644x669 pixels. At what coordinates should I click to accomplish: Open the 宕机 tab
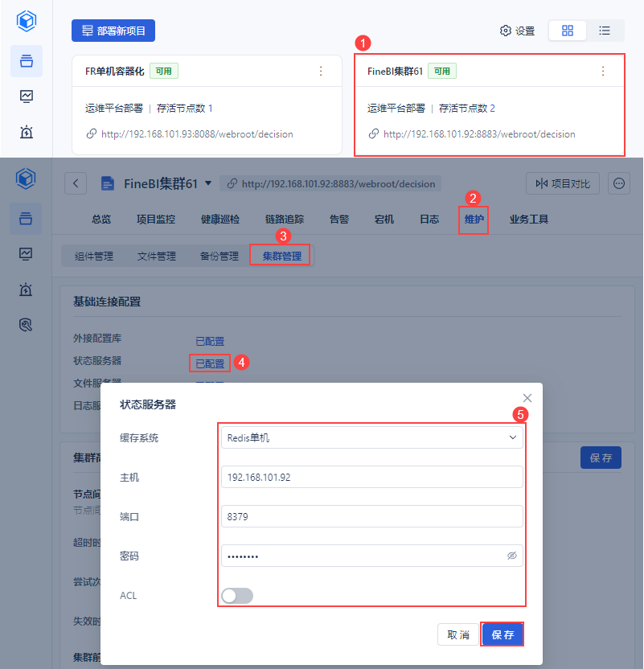(x=384, y=220)
